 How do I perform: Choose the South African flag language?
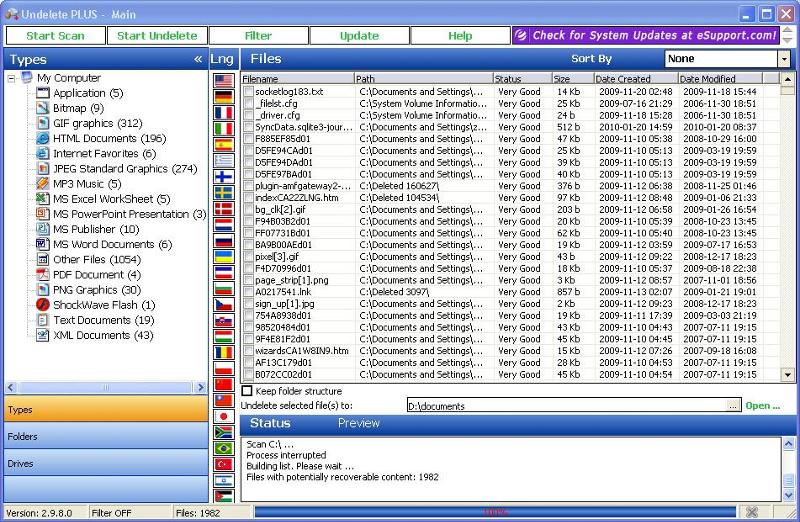(x=223, y=432)
